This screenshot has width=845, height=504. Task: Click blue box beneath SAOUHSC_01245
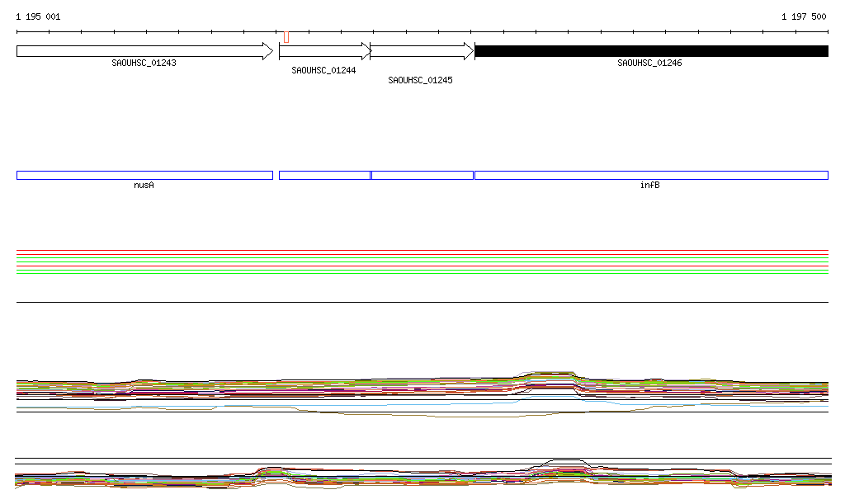(422, 175)
